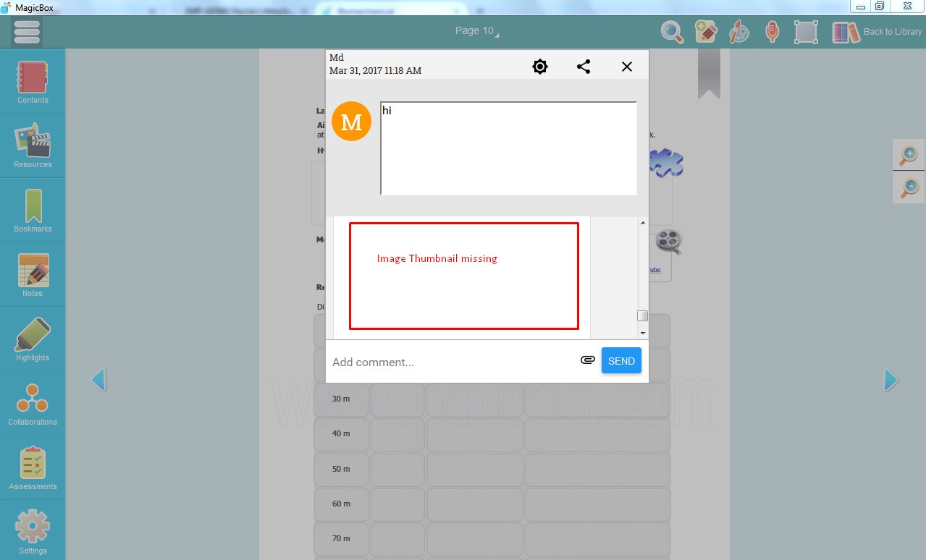Open the Resources panel

[x=33, y=145]
